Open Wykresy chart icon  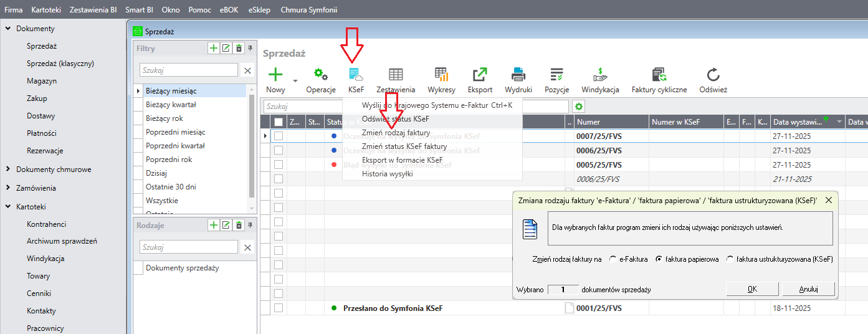[x=441, y=75]
